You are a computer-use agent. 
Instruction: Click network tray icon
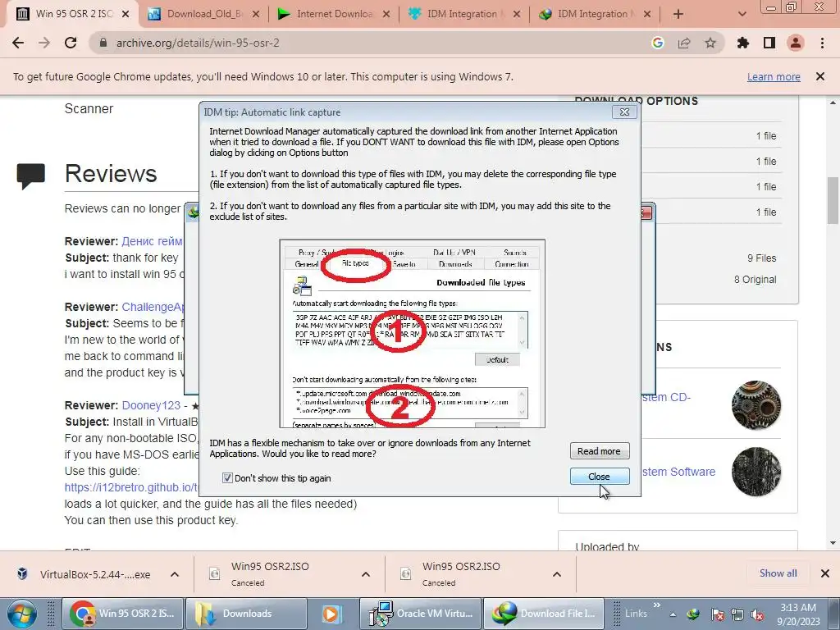click(x=737, y=614)
